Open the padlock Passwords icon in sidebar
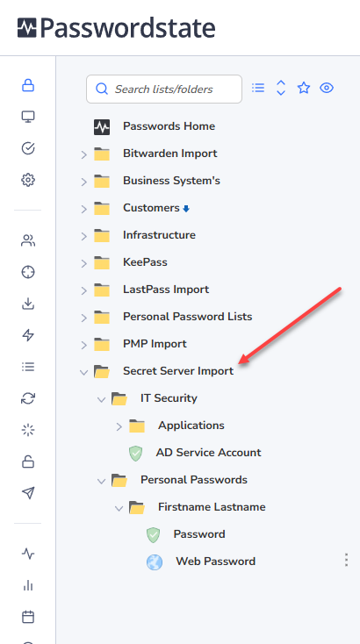This screenshot has width=360, height=644. 28,85
